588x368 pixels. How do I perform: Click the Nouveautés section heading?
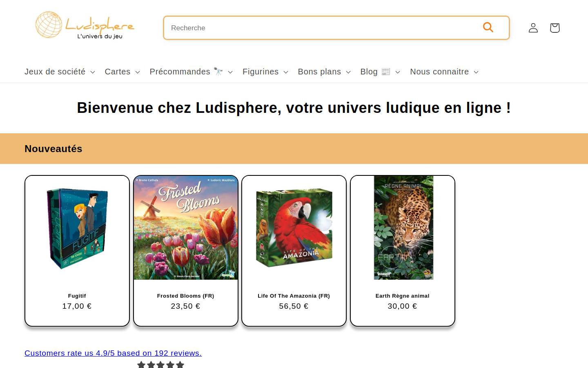pos(53,149)
